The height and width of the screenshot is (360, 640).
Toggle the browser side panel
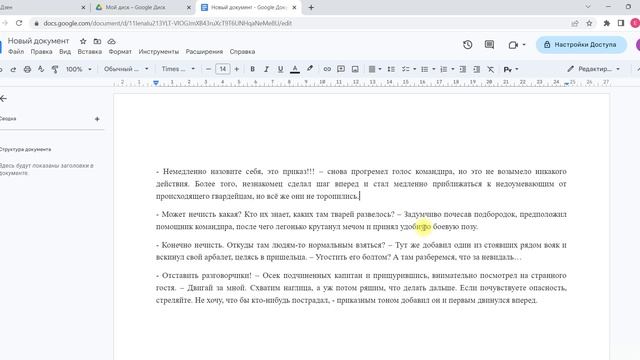click(621, 23)
